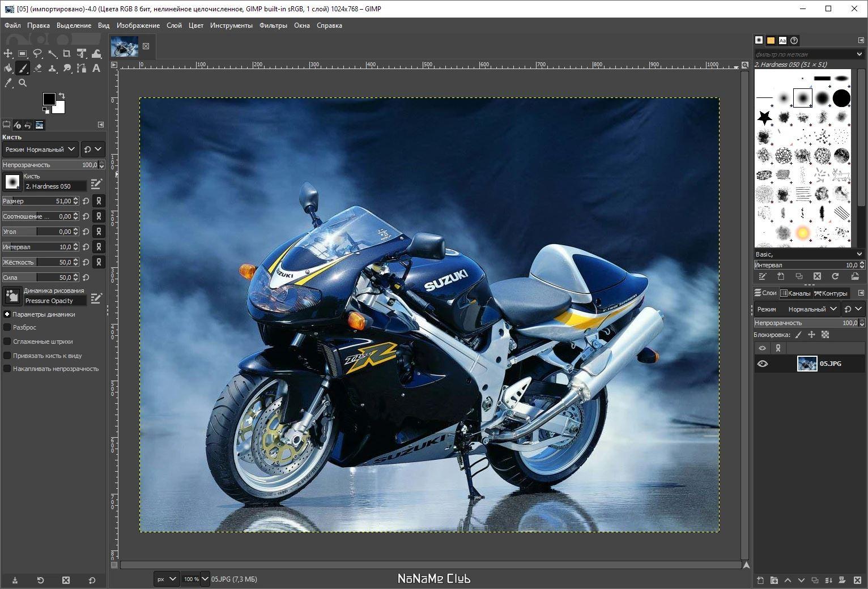868x589 pixels.
Task: Enable the Сглаженные штрихи checkbox
Action: (7, 342)
